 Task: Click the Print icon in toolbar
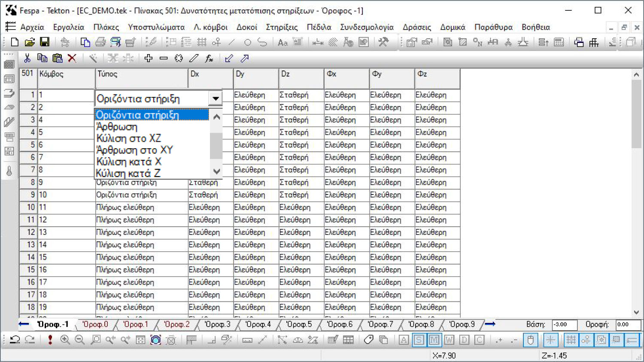point(100,42)
